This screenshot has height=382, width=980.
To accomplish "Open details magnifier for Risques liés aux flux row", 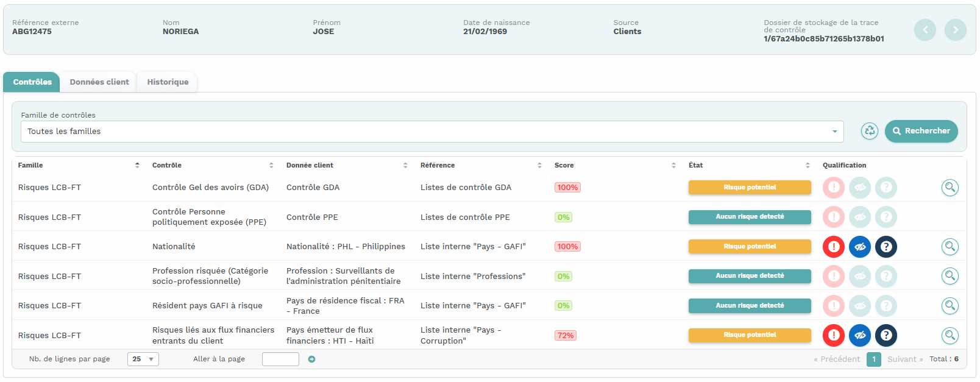I will (x=950, y=335).
